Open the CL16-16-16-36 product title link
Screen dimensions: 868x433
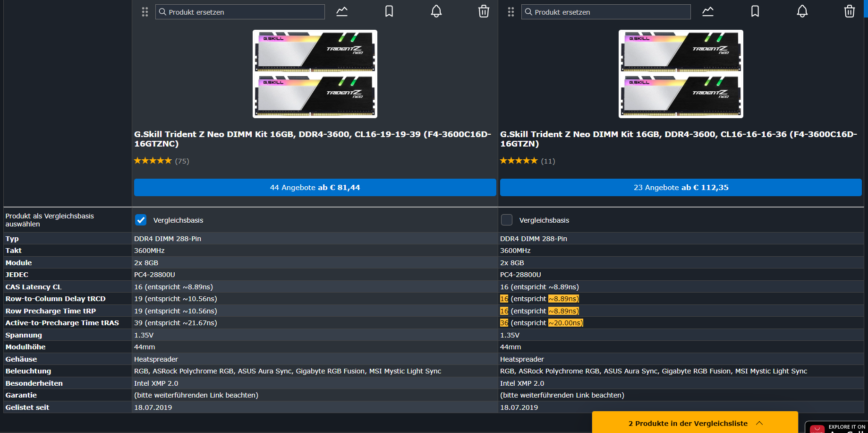pyautogui.click(x=679, y=139)
